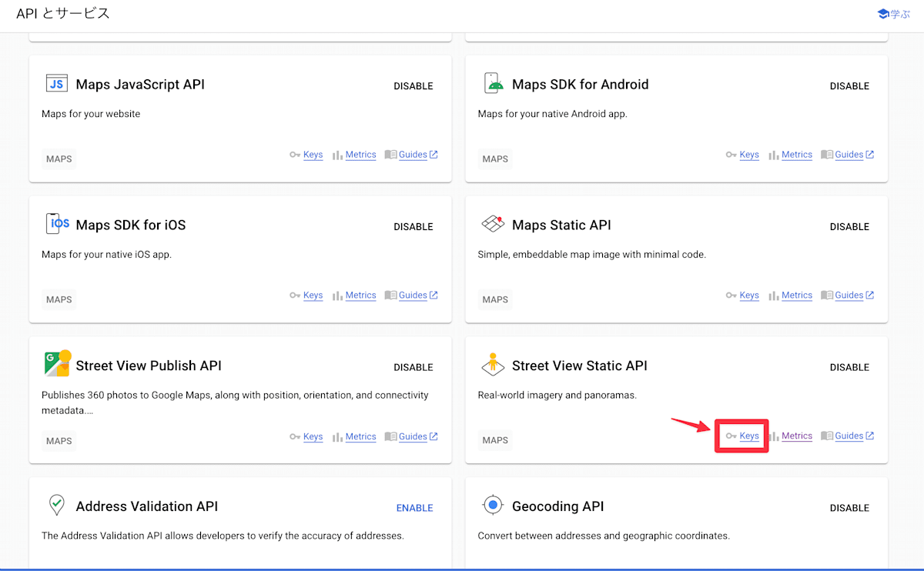
Task: Click the Geocoding API title
Action: (558, 506)
